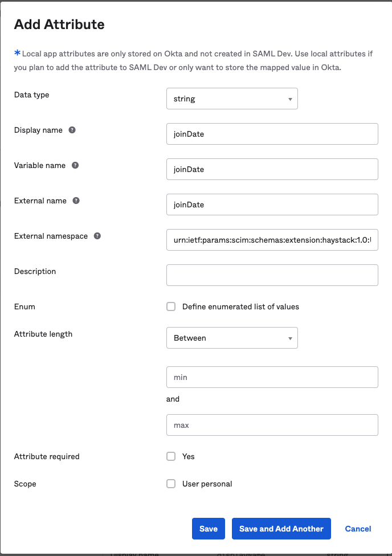Click into the Variable name field
This screenshot has width=392, height=556.
(272, 169)
